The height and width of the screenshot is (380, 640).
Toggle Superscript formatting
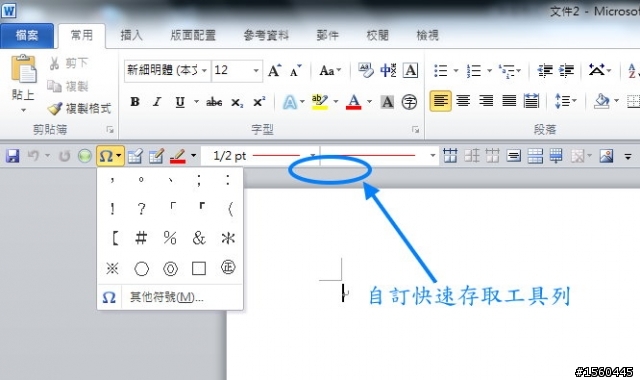click(x=259, y=102)
